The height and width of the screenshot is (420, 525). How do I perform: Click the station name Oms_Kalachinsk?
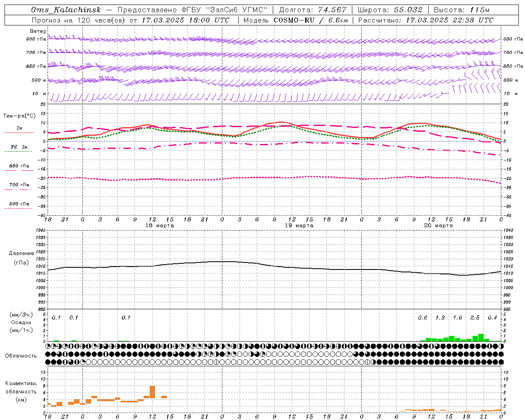point(66,10)
